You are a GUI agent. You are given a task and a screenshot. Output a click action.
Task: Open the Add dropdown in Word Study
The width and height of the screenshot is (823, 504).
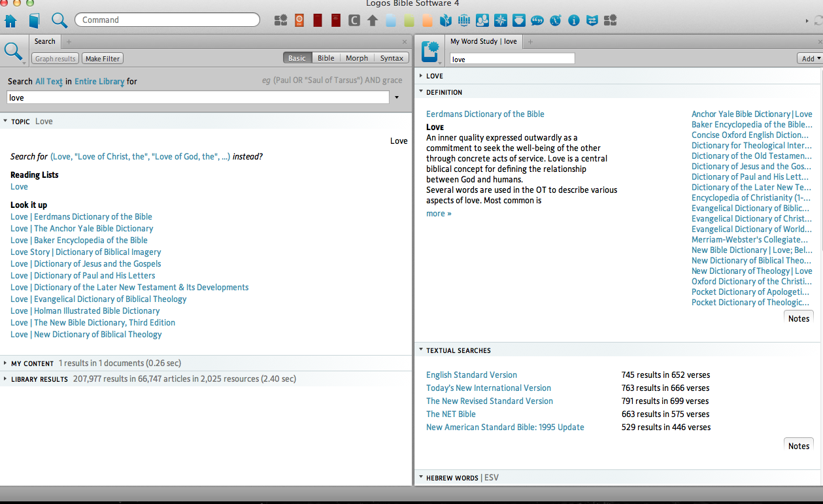tap(811, 59)
